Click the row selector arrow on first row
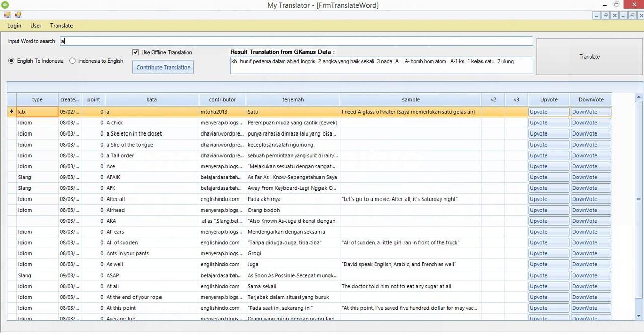Viewport: 644px width, 334px height. click(x=12, y=112)
